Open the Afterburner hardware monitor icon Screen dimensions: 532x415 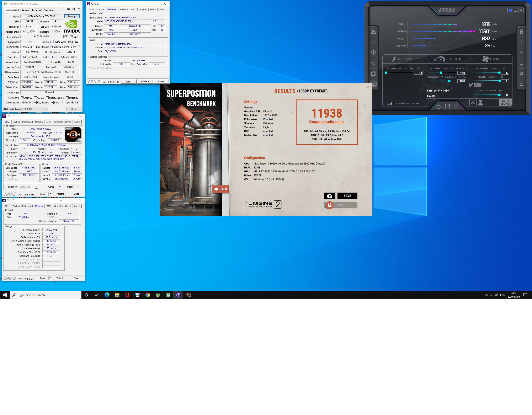373,84
